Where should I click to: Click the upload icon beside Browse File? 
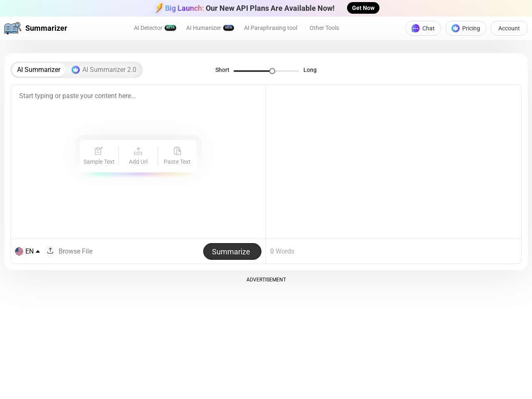coord(50,251)
